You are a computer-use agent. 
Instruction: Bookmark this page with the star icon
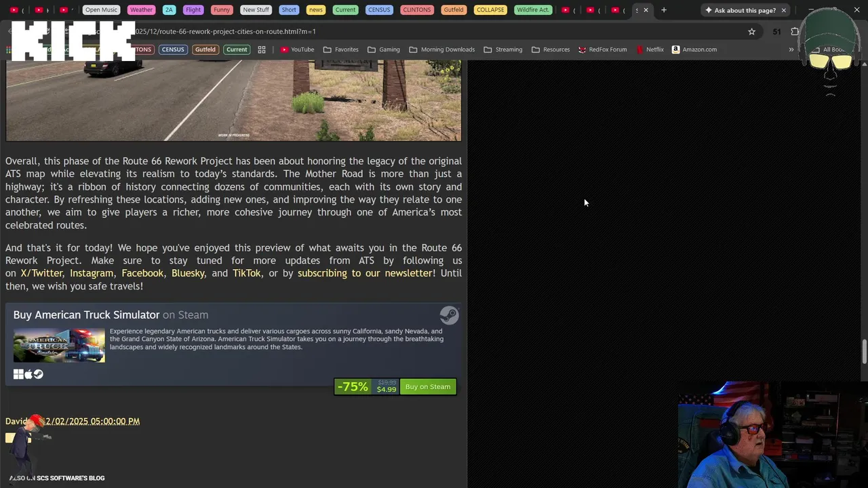coord(751,31)
